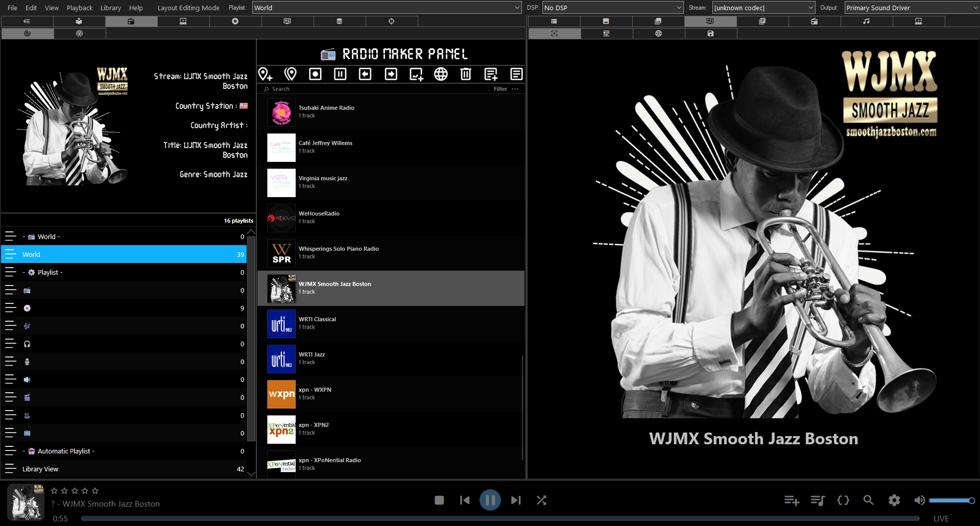Click the focus-frame sub-tab in right panel

[555, 33]
